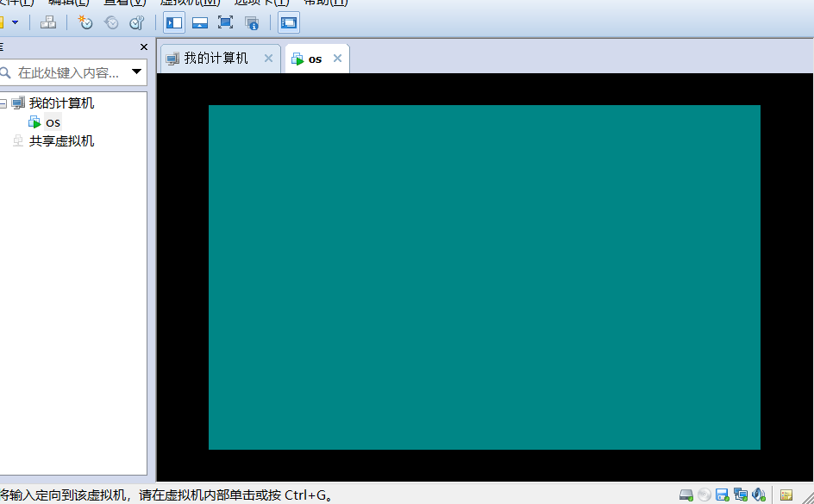Enter full screen mode
Viewport: 814px width, 504px height.
coord(225,22)
